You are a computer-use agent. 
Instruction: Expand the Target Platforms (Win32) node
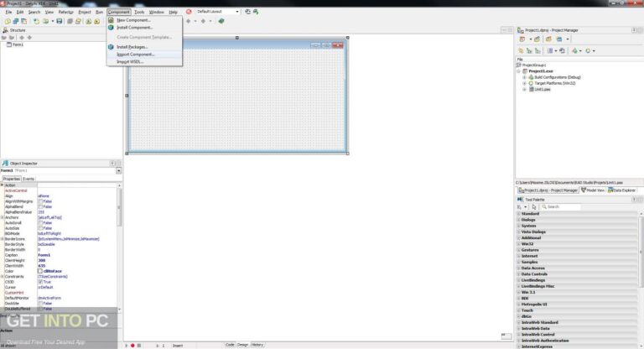(x=524, y=83)
